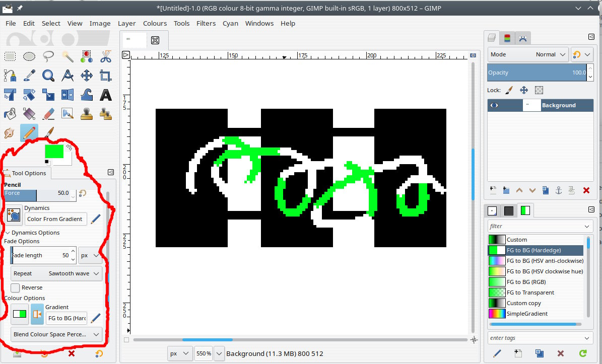Image resolution: width=602 pixels, height=364 pixels.
Task: Open the zoom percentage dropdown arrow
Action: (219, 353)
